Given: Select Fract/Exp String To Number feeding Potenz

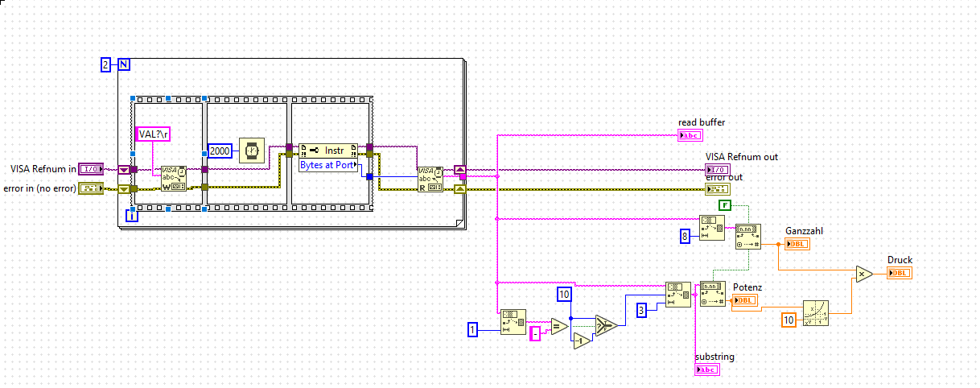Looking at the screenshot, I should pyautogui.click(x=713, y=293).
